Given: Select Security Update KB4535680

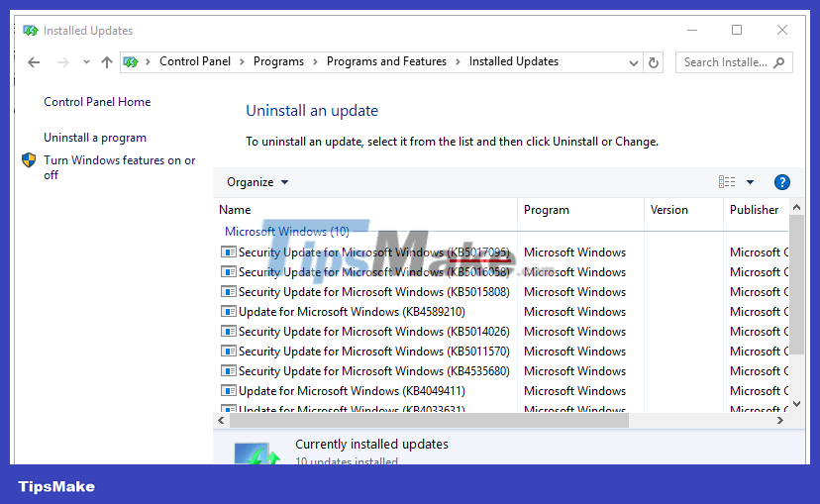Looking at the screenshot, I should point(374,371).
